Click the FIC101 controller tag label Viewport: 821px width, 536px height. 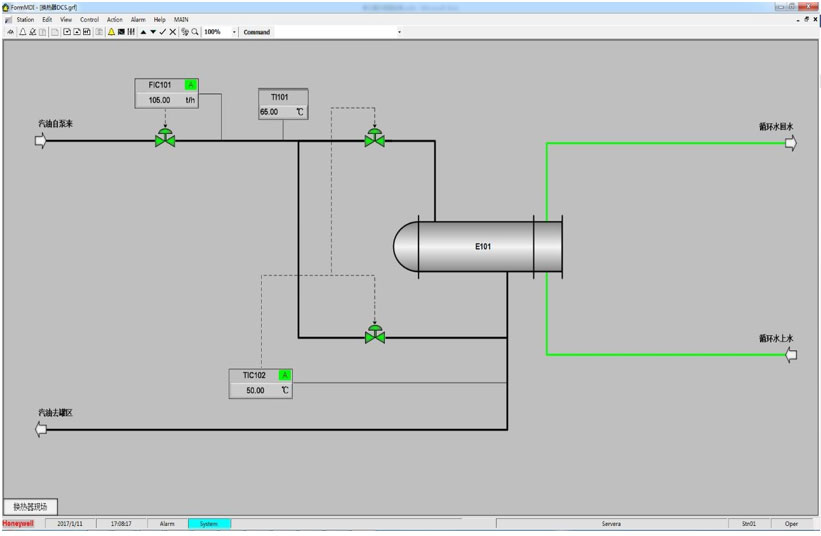pyautogui.click(x=160, y=85)
